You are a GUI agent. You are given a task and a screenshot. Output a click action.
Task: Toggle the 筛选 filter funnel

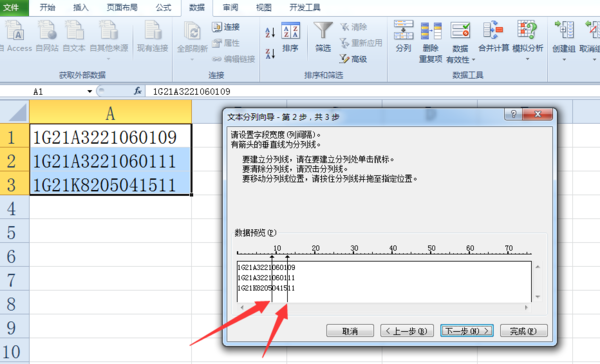[323, 37]
